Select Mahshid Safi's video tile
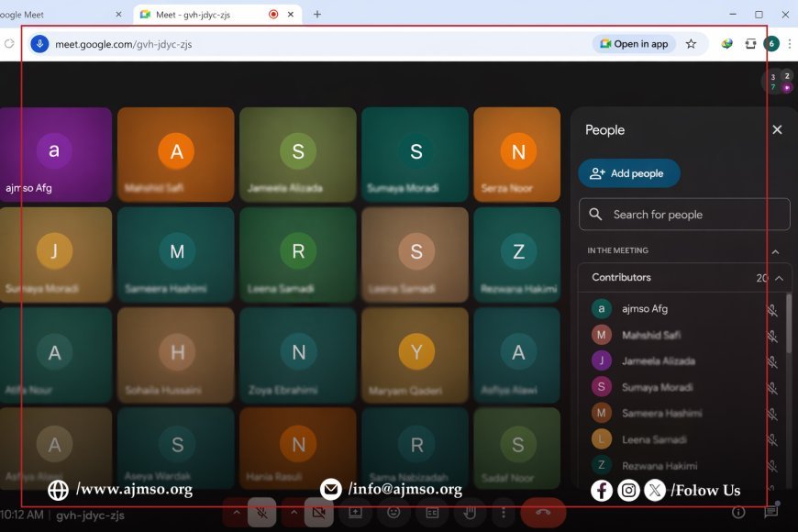 coord(176,154)
